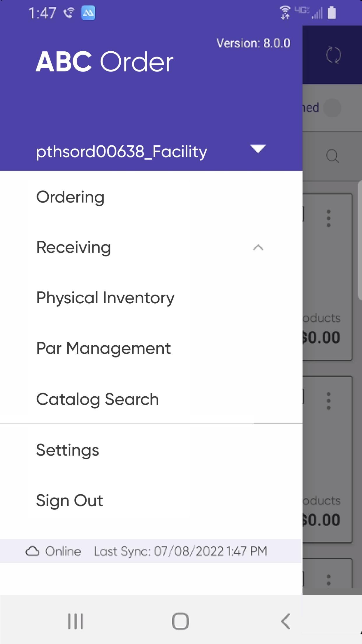This screenshot has height=644, width=362.
Task: Select pthsord00638_Facility account name
Action: (122, 152)
